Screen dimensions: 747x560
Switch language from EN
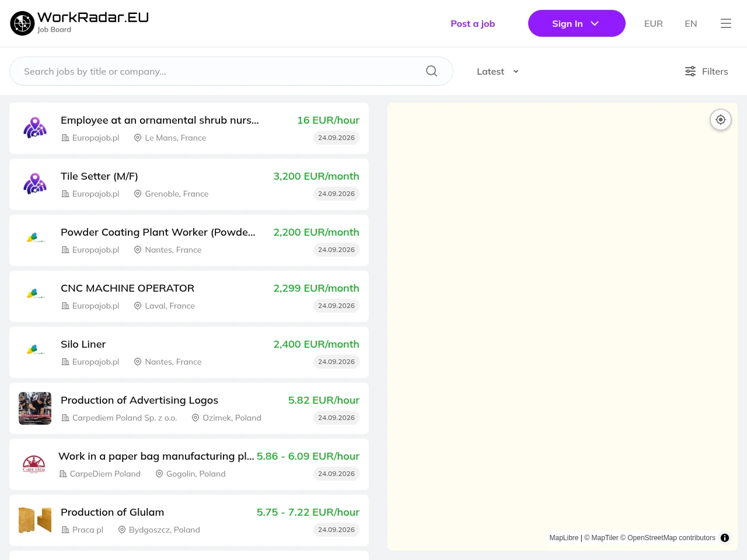click(x=690, y=23)
